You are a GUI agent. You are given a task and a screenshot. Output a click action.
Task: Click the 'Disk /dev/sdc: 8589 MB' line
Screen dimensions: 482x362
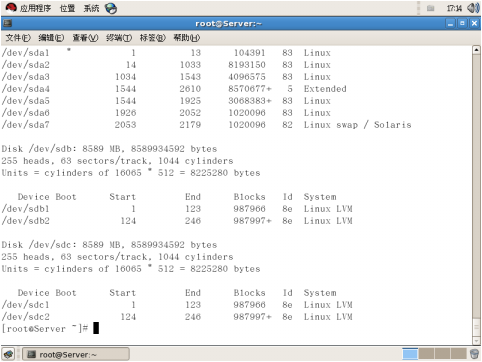[109, 245]
